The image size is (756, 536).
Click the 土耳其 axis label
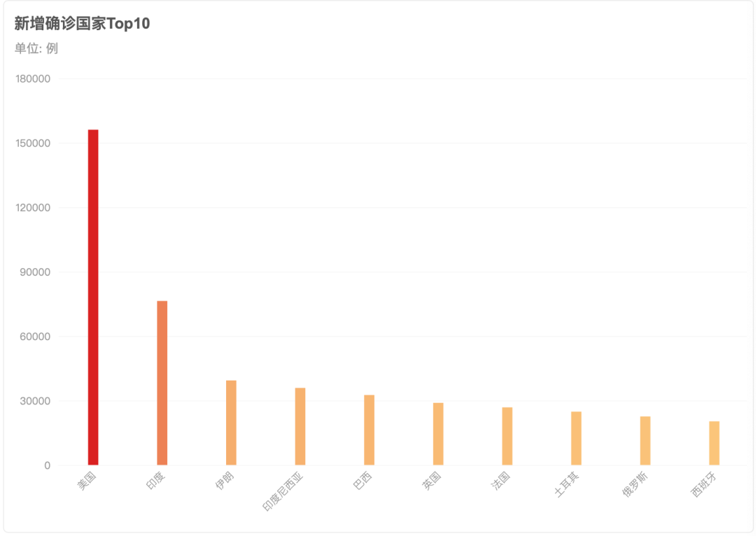[566, 484]
